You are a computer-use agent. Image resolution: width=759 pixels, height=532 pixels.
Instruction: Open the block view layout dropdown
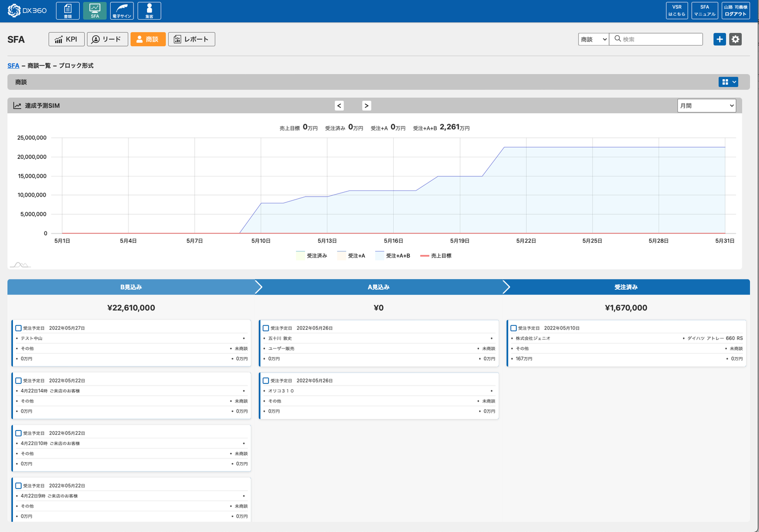(x=728, y=82)
